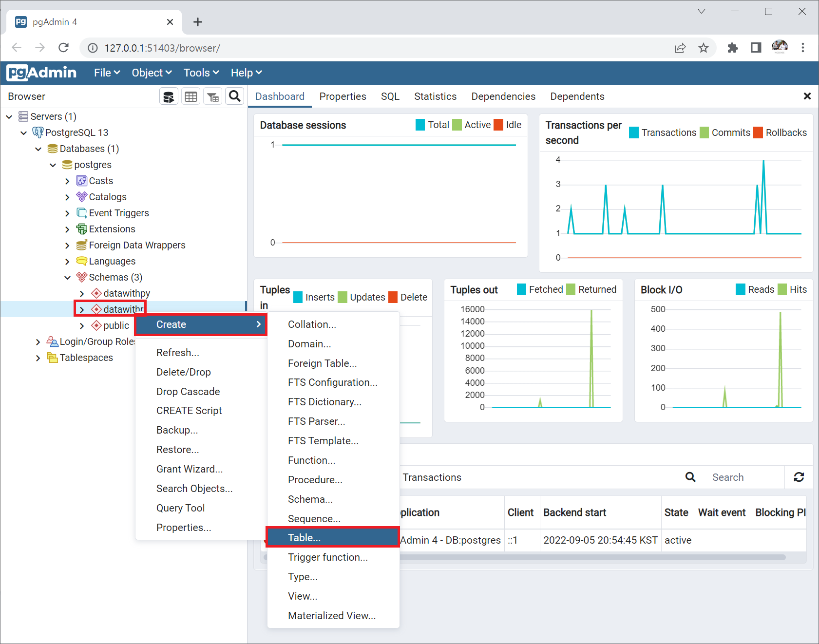
Task: Expand the Tablespaces node
Action: pos(38,358)
